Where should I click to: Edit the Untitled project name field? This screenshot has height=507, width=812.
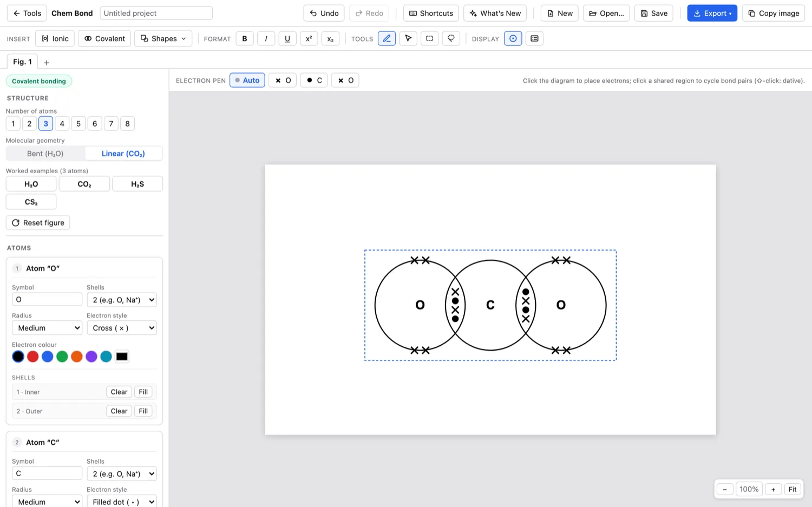tap(156, 13)
